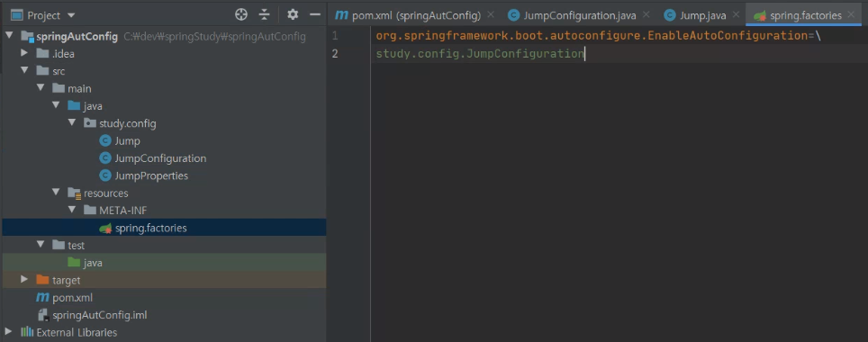This screenshot has height=342, width=868.
Task: Select the study.config package row
Action: (x=164, y=123)
